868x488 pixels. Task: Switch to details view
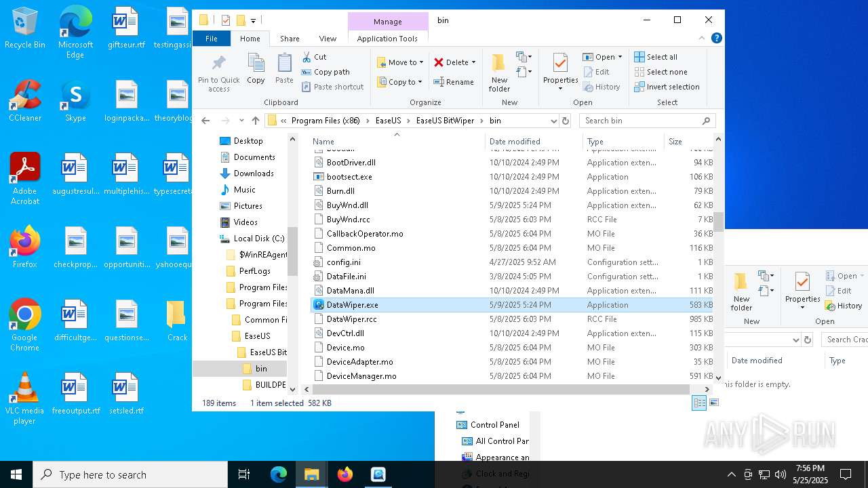click(698, 403)
